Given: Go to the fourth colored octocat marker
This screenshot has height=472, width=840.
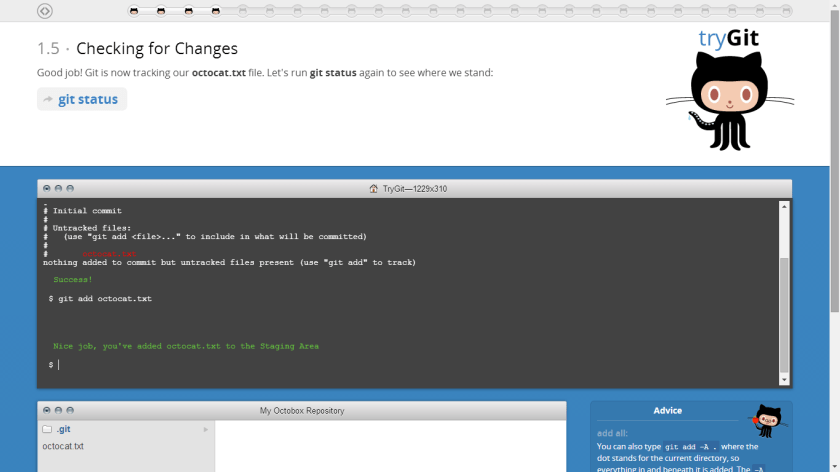Looking at the screenshot, I should coord(215,11).
